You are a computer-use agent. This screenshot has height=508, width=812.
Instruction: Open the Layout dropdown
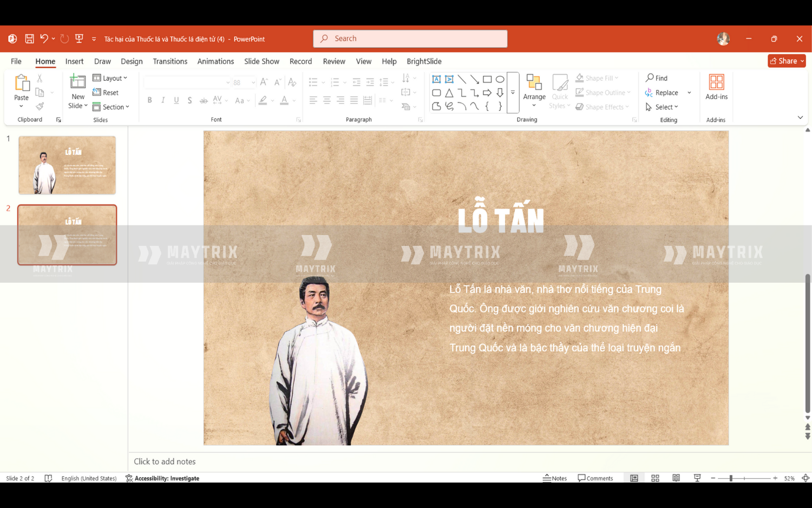[111, 78]
